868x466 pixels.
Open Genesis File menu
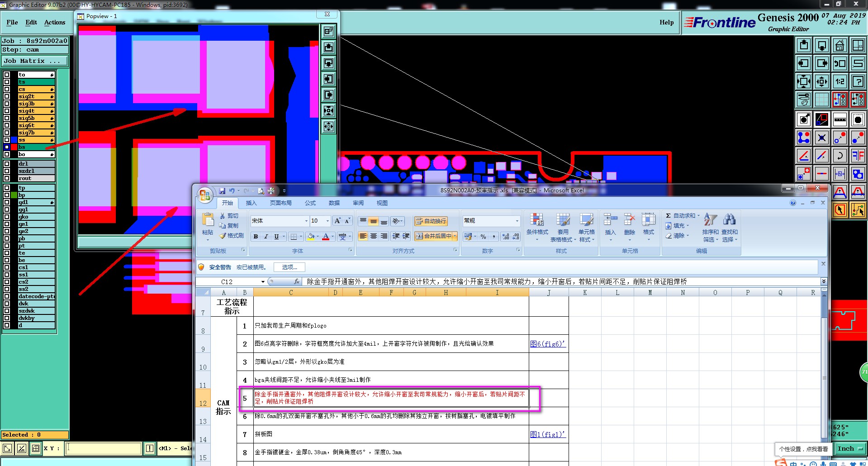click(x=12, y=22)
